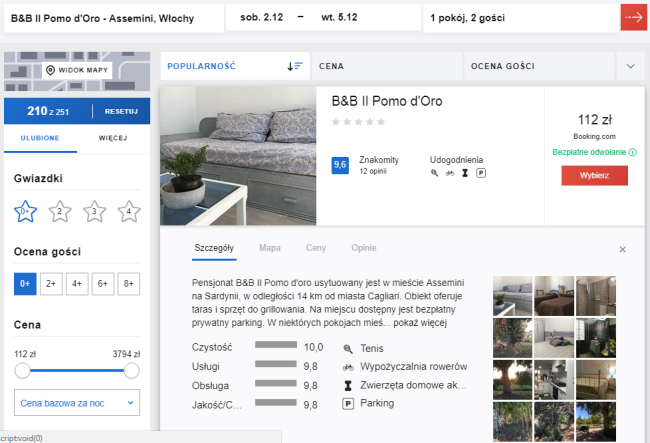The width and height of the screenshot is (650, 443).
Task: Open the base price per night dropdown
Action: point(77,403)
